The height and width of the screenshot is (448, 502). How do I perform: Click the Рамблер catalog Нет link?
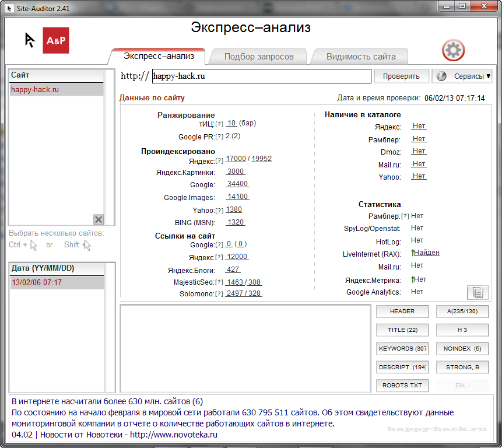click(419, 139)
